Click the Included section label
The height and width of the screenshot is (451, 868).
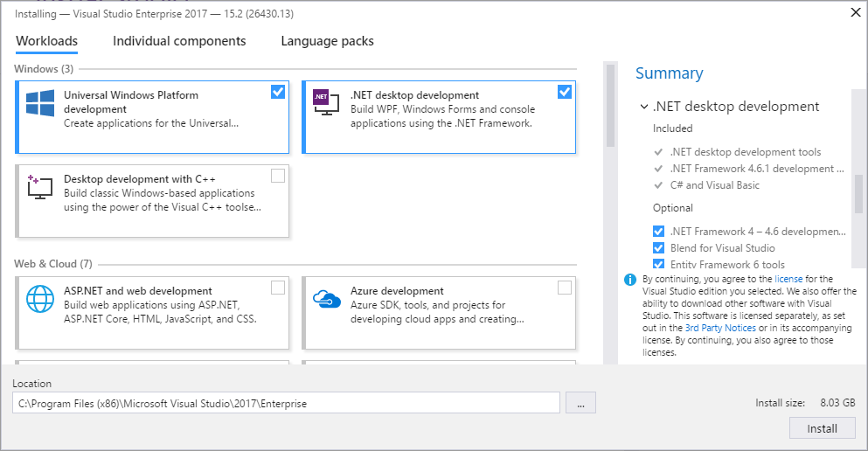point(672,128)
